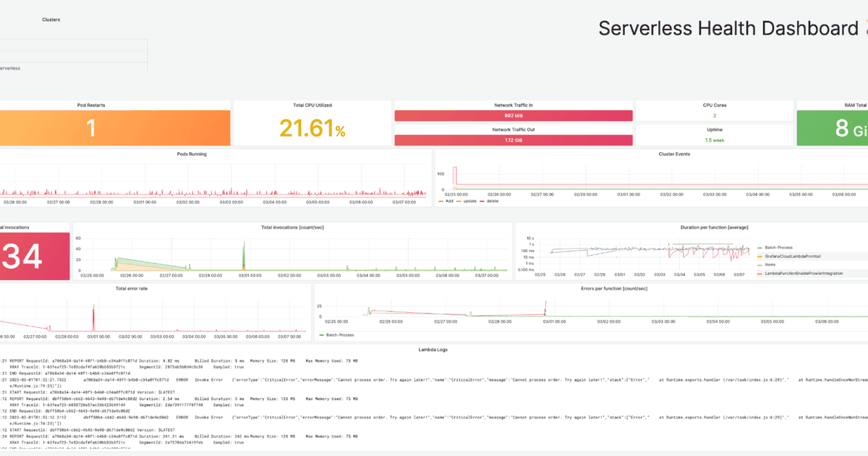Click the '1.5 week' uptime value

point(715,140)
